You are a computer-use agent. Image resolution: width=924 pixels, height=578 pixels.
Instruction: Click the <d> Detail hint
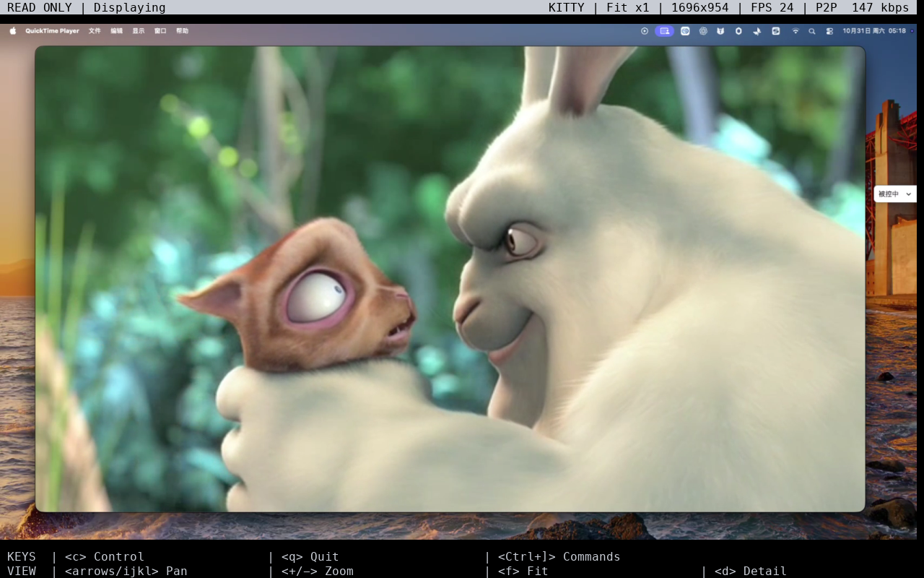(x=751, y=571)
